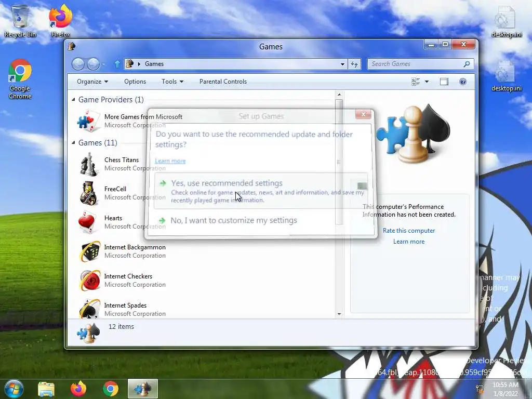This screenshot has width=532, height=399.
Task: Click the Chess Titans name text
Action: pyautogui.click(x=122, y=160)
